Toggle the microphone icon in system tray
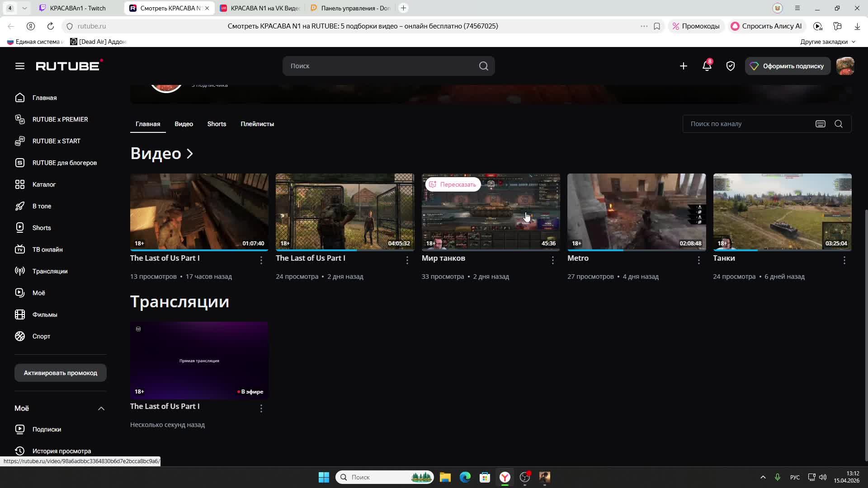 [777, 477]
